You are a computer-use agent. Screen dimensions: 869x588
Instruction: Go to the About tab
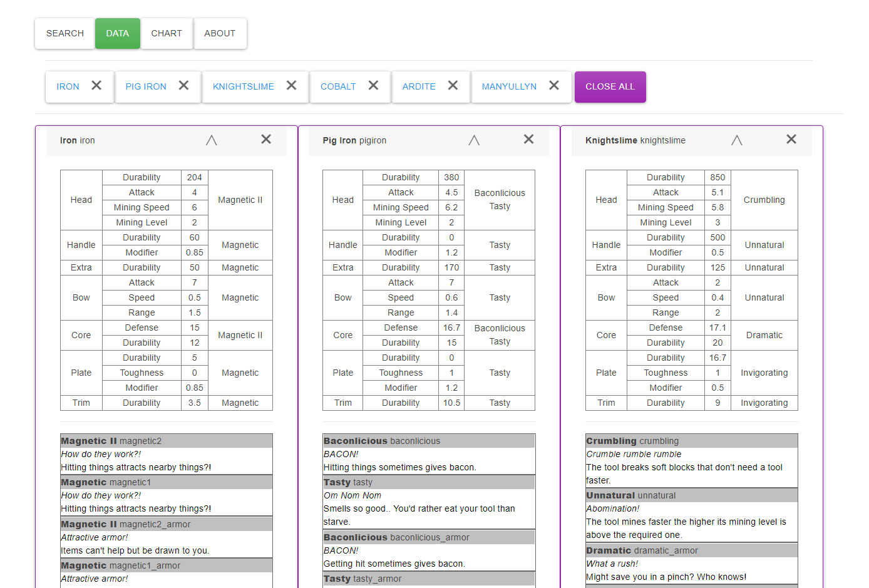220,33
